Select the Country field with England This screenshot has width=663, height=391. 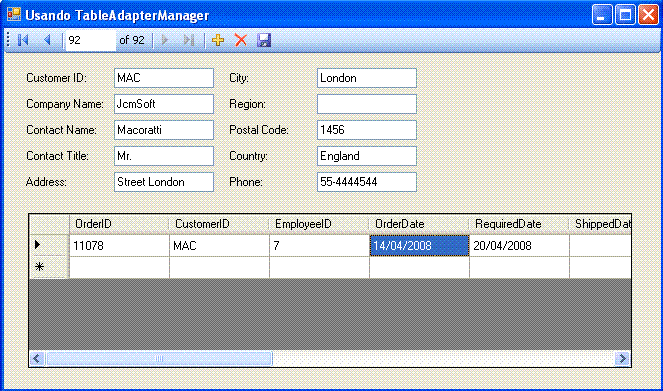[367, 156]
